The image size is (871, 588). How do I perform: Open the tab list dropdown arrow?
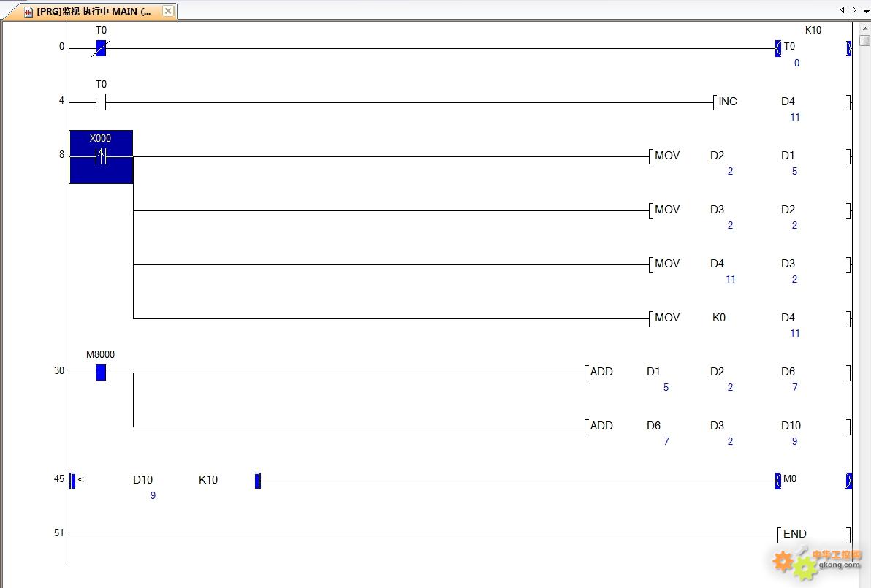tap(866, 10)
